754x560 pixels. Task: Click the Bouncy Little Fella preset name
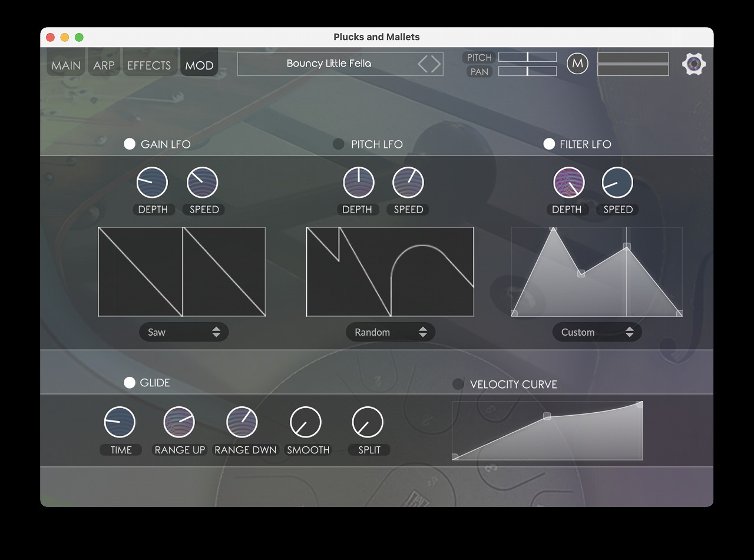(x=329, y=64)
